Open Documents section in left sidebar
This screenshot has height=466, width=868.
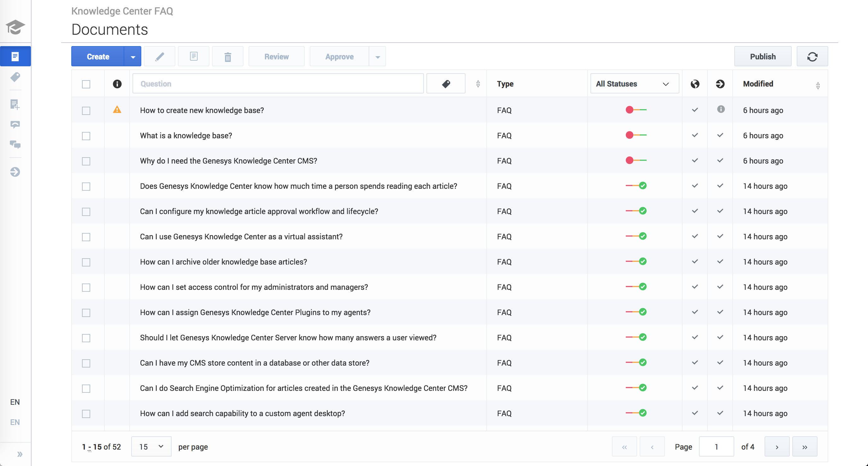tap(15, 56)
